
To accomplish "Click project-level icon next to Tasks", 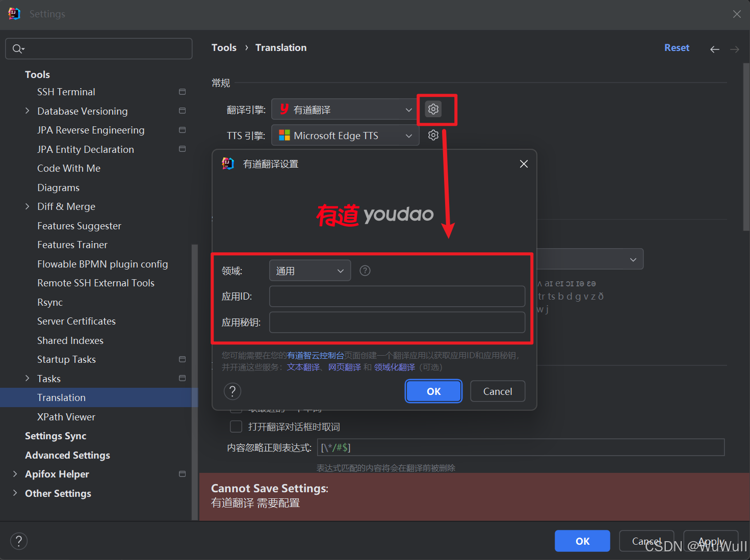I will (182, 378).
